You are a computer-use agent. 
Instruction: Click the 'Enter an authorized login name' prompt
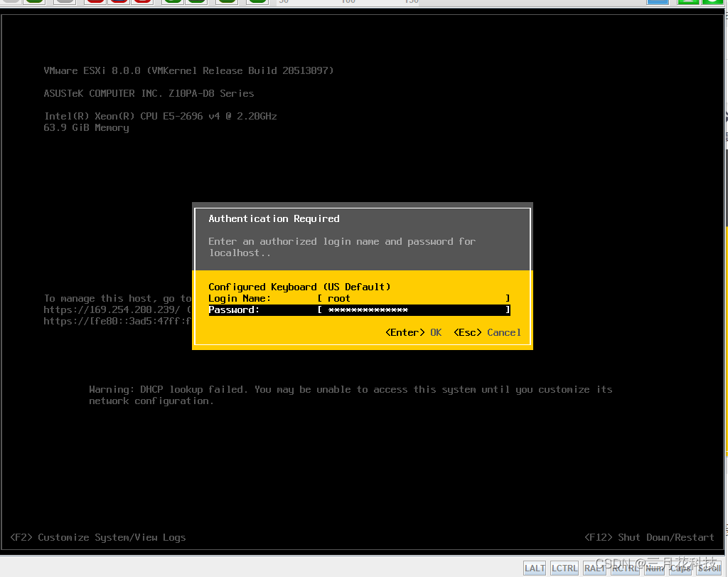click(x=342, y=247)
